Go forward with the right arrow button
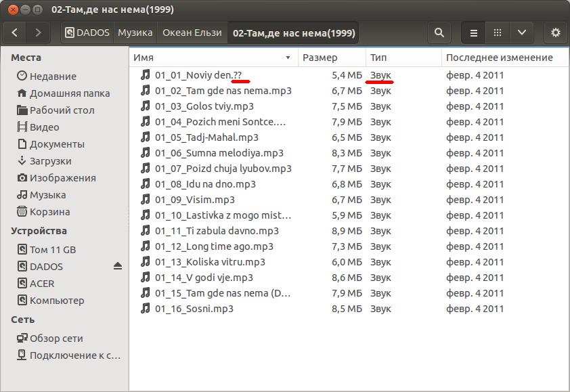Viewport: 570px width, 392px height. [38, 32]
